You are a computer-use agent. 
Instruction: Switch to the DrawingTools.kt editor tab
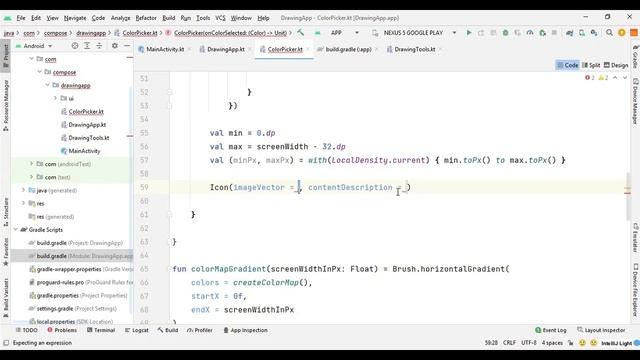pos(414,49)
